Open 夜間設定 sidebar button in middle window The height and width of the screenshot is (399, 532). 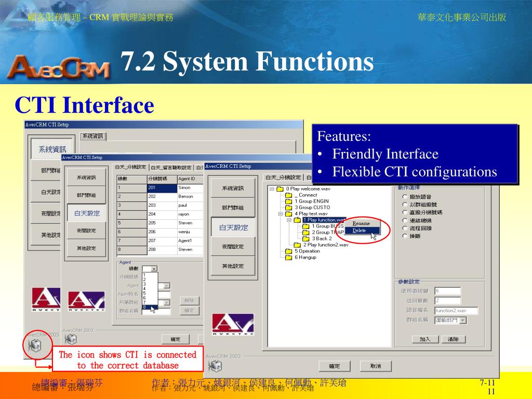click(86, 230)
